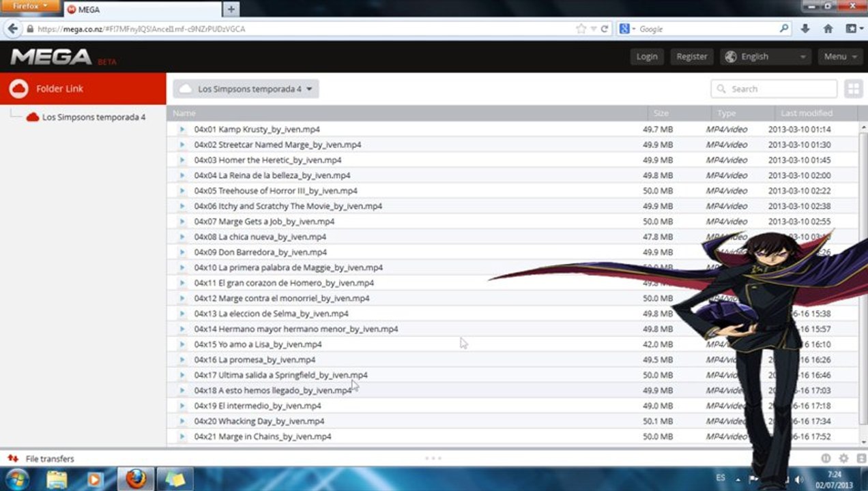Screen dimensions: 868x491
Task: Open File transfers panel
Action: (50, 459)
